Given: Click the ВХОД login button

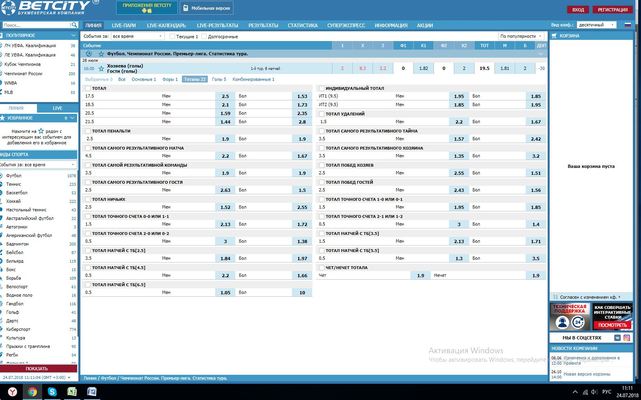Looking at the screenshot, I should point(578,10).
